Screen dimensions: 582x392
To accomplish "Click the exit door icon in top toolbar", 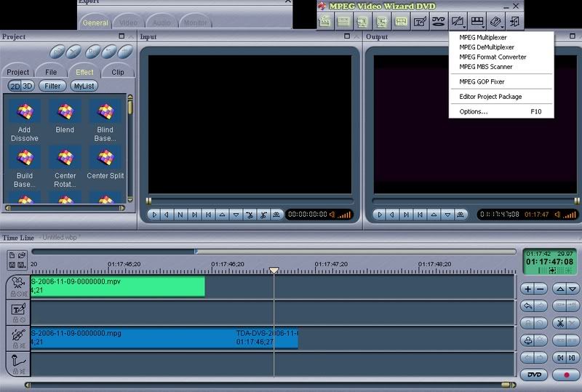I will tap(515, 22).
